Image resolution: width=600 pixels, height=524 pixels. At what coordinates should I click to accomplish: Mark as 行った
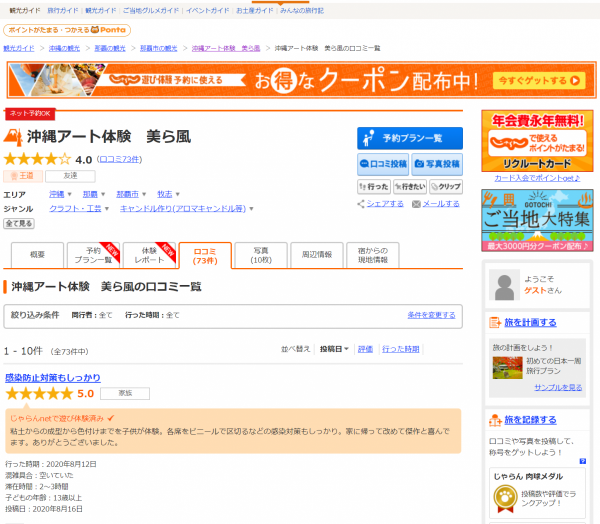374,186
